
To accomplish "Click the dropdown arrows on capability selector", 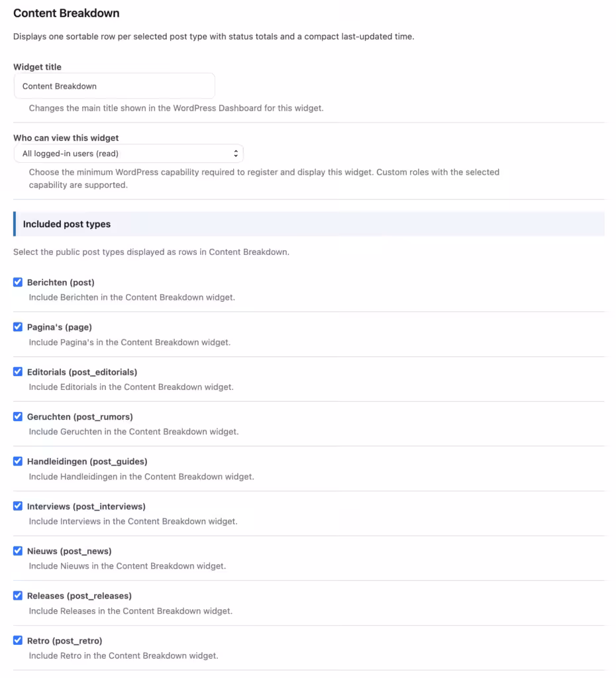I will (x=236, y=154).
